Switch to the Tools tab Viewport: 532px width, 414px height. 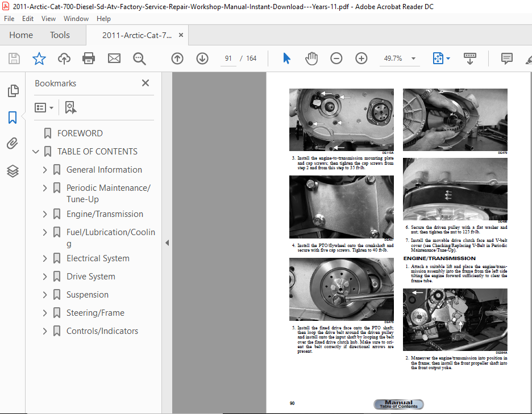click(60, 35)
